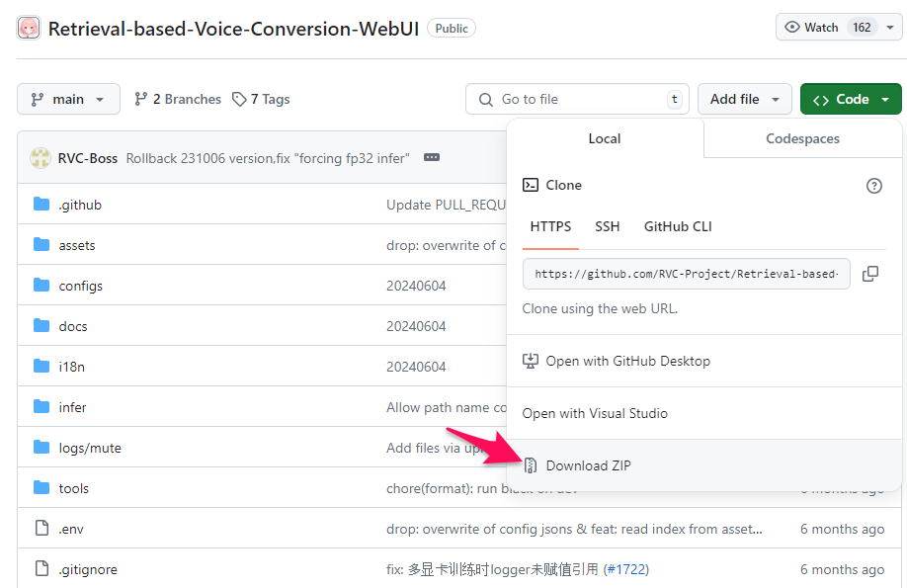Click the terminal icon next to Clone
Viewport: 907px width, 588px height.
coord(531,185)
